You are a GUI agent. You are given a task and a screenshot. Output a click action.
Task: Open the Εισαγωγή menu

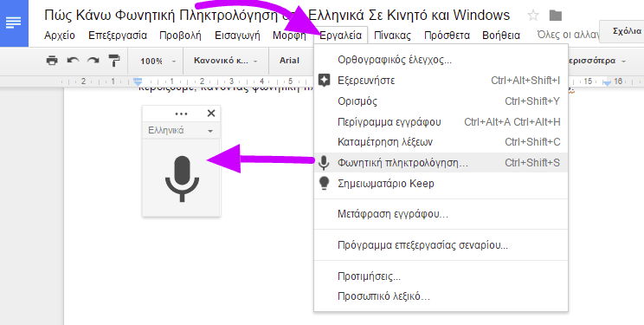click(237, 36)
